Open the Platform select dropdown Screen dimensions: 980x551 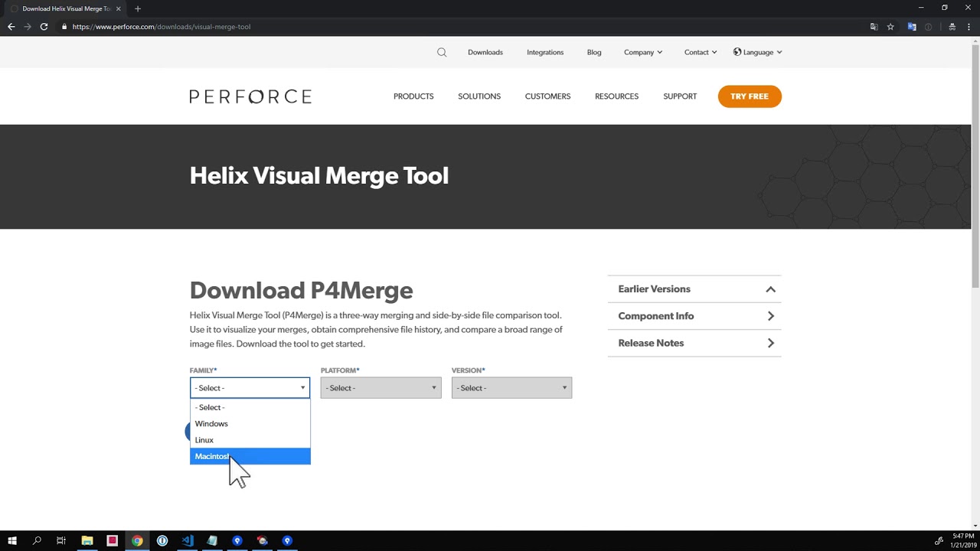(x=381, y=388)
